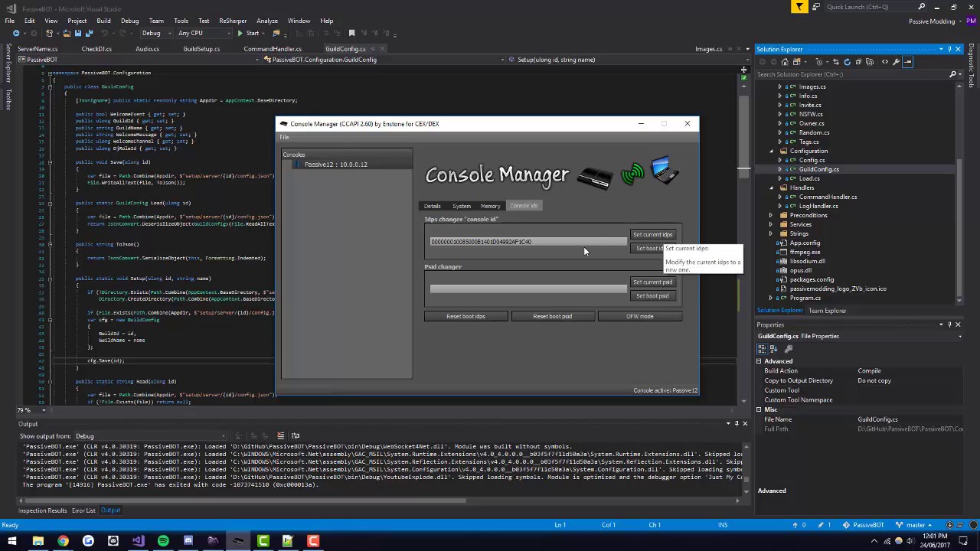This screenshot has width=980, height=551.
Task: Toggle word wrap icon in Output panel
Action: pos(296,436)
